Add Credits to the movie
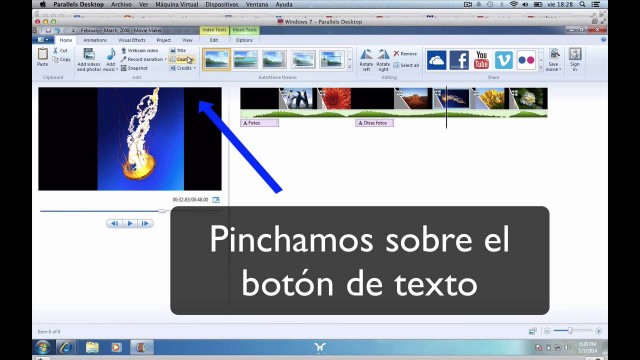The image size is (640, 360). pos(182,68)
